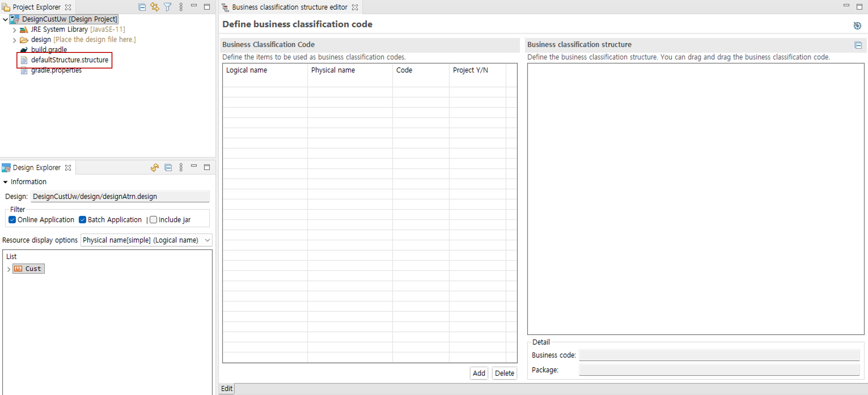Select the Edit tab at editor bottom
The image size is (868, 395).
227,388
